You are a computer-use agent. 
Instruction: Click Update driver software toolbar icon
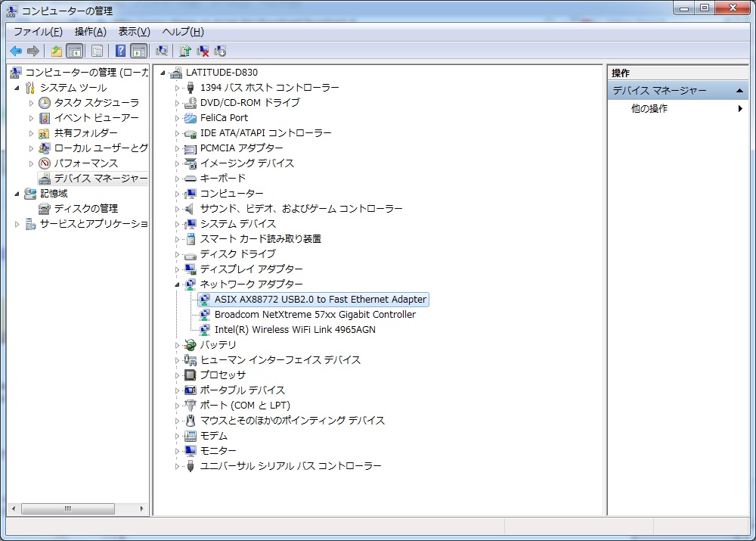[x=185, y=51]
